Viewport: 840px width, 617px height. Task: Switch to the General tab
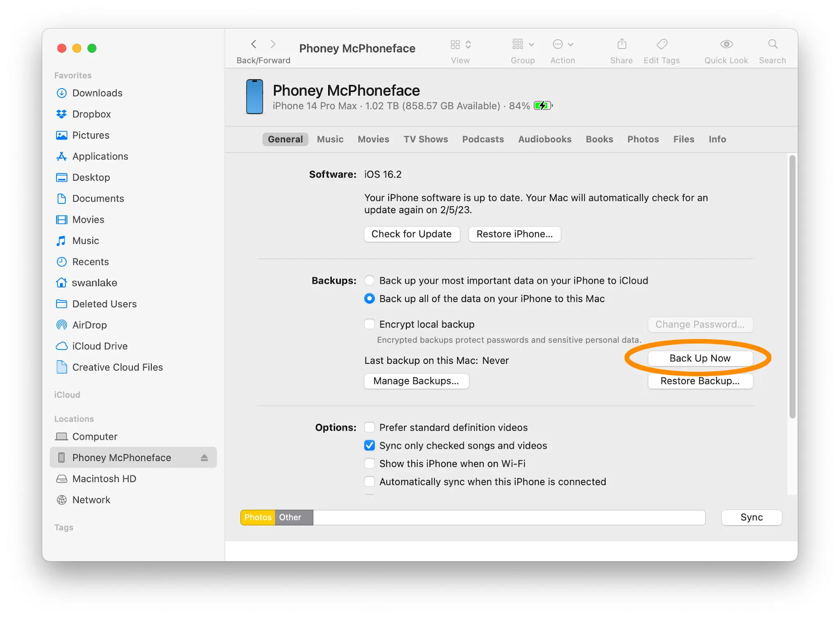285,139
